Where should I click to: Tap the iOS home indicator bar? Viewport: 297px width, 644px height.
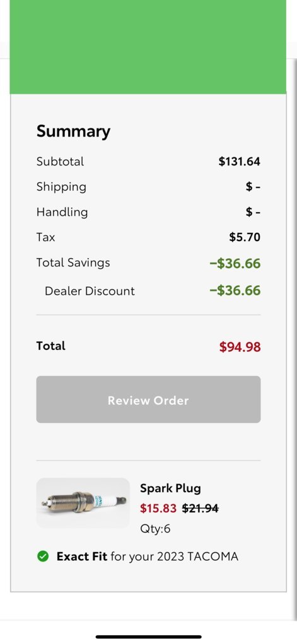point(149,637)
